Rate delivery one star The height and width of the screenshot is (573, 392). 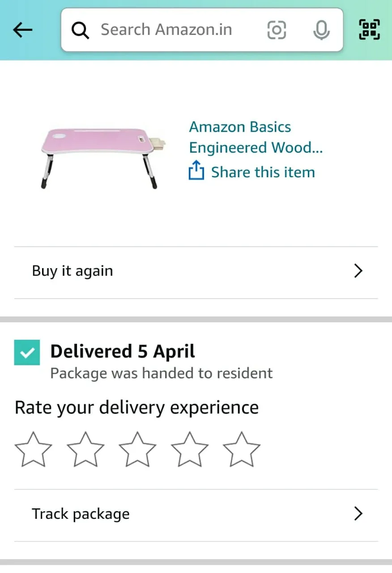point(34,449)
